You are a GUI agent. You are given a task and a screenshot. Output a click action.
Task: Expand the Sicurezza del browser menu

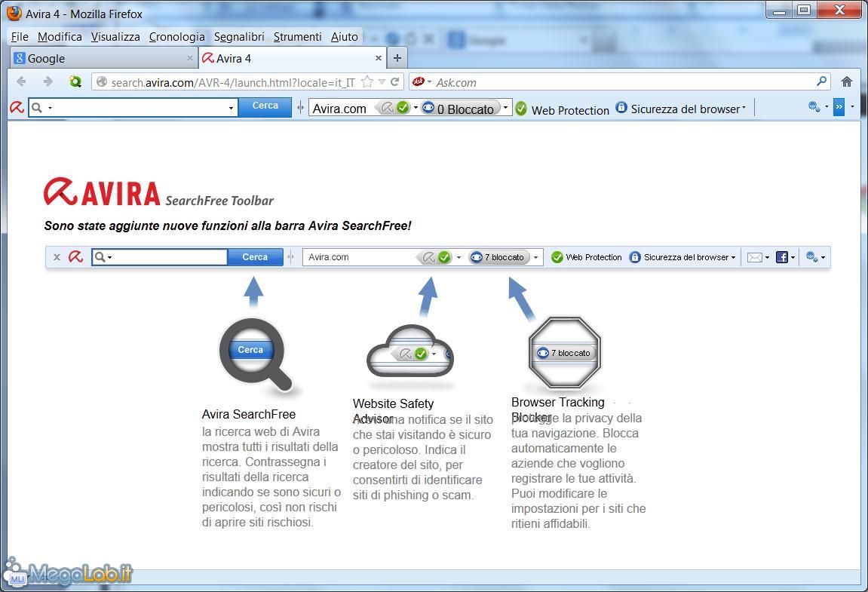(x=682, y=109)
